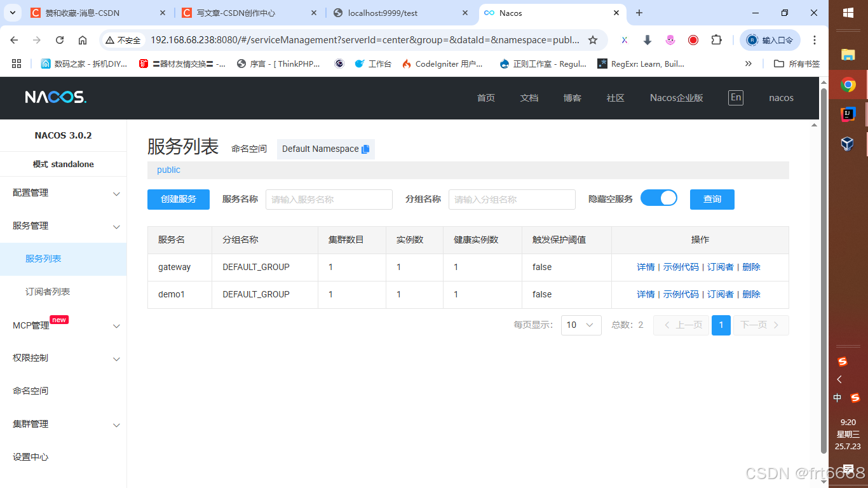Open VirtualBox icon in taskbar
This screenshot has width=868, height=488.
point(848,144)
